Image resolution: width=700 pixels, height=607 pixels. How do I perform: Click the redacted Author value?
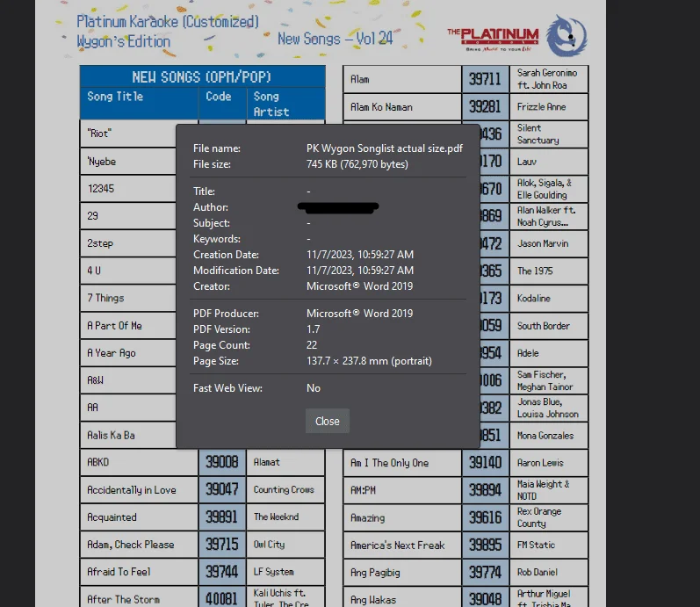[x=338, y=207]
